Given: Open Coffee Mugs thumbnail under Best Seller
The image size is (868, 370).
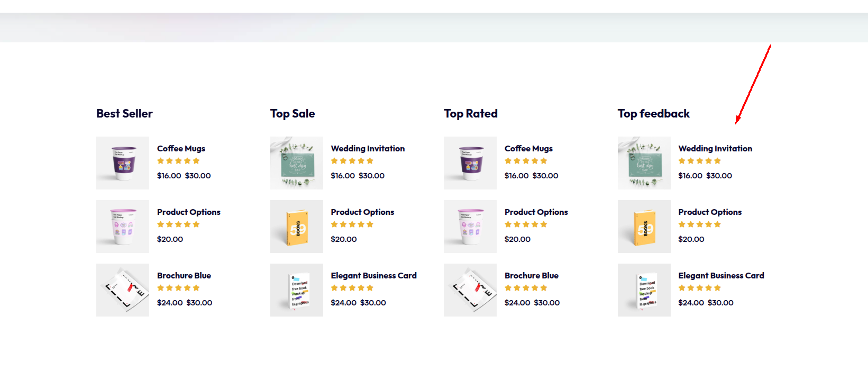Looking at the screenshot, I should [x=123, y=163].
